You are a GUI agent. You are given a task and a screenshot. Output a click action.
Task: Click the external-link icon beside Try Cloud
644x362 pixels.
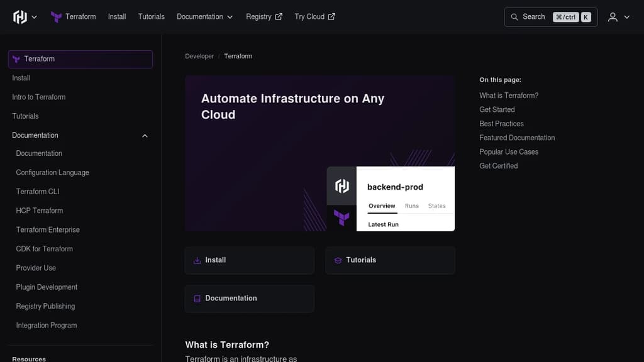(x=331, y=17)
